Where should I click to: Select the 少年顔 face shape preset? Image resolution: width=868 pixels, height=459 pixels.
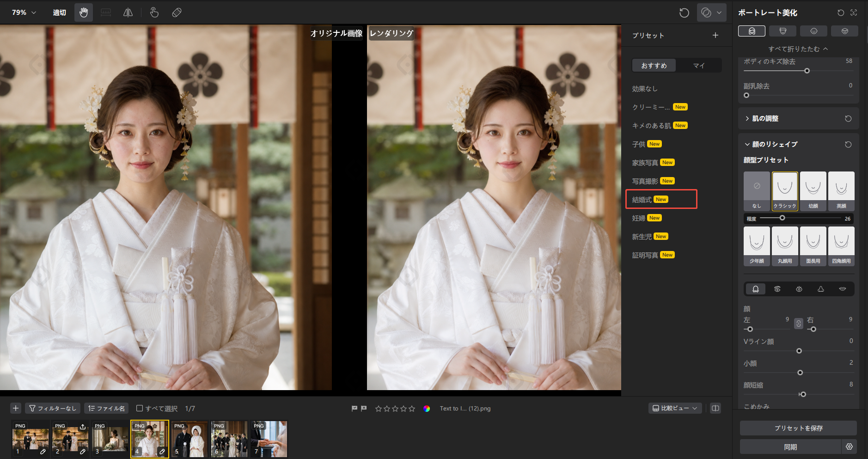[x=757, y=246]
